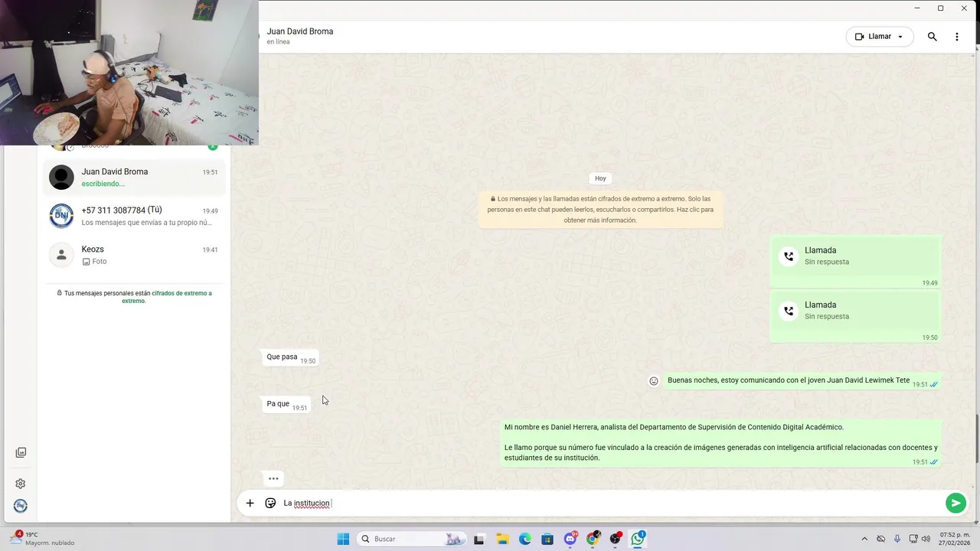This screenshot has height=551, width=980.
Task: Select the Daniel Herrera introduction message
Action: click(720, 443)
